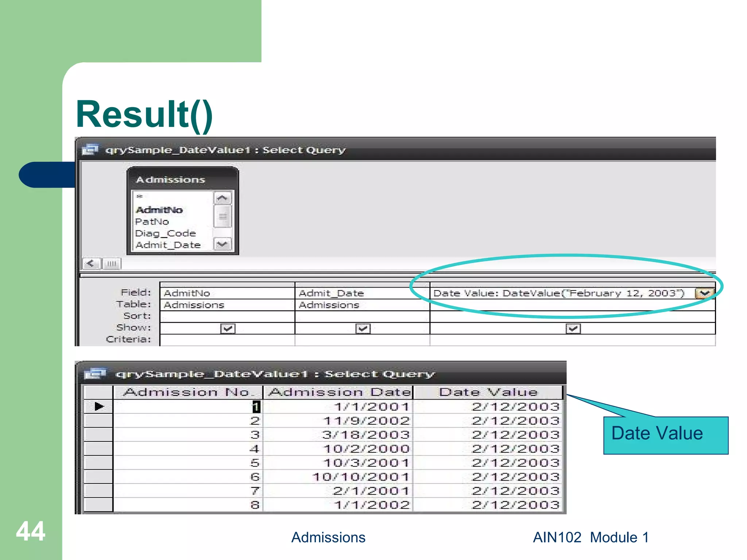This screenshot has height=560, width=747.
Task: Click Admission Date cell 1/1/2002
Action: (x=338, y=505)
